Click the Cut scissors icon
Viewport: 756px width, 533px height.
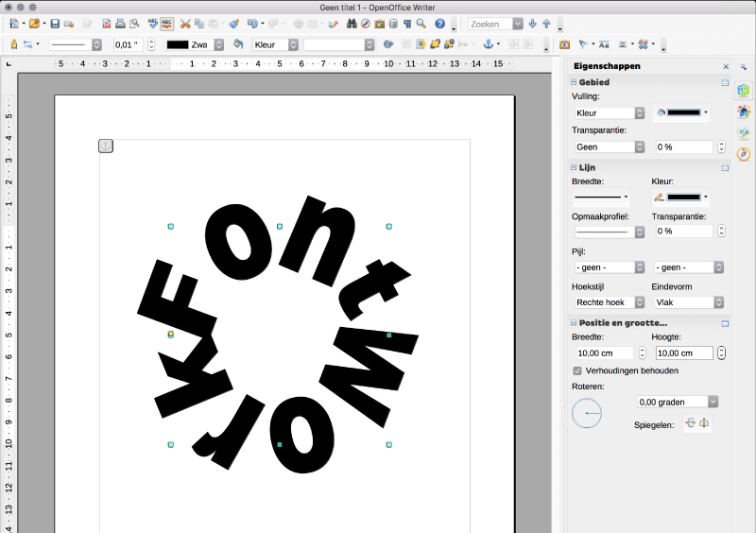pyautogui.click(x=185, y=24)
